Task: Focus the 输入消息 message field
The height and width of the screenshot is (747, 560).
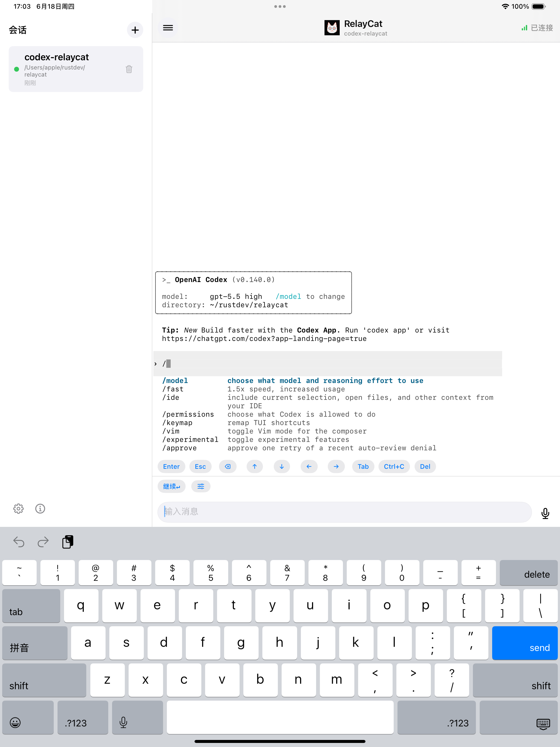Action: pos(345,512)
